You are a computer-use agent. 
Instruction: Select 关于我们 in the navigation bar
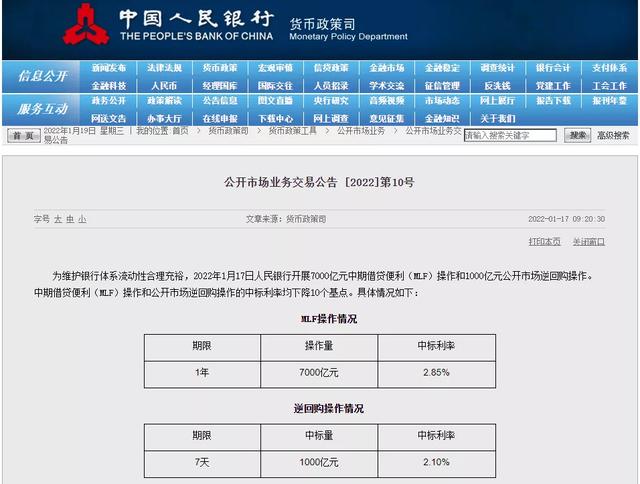(497, 118)
